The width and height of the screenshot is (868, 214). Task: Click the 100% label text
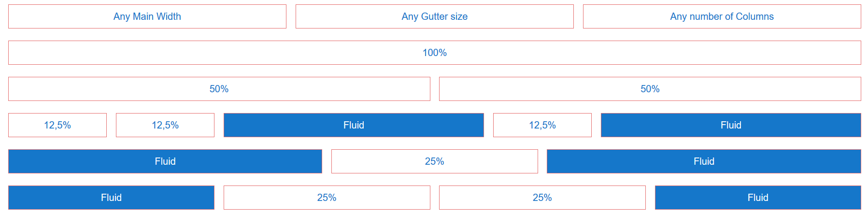(435, 53)
